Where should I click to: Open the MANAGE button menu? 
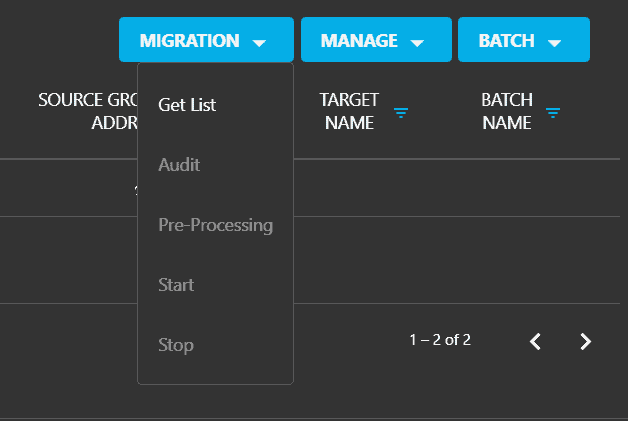click(359, 41)
